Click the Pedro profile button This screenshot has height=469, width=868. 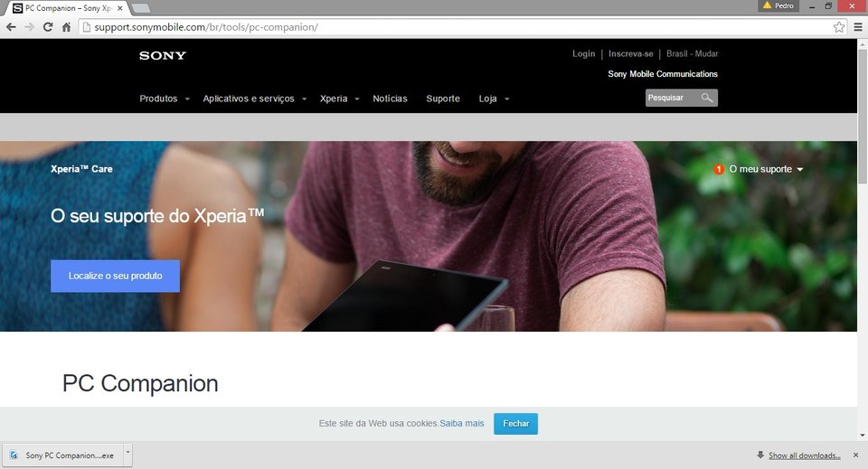tap(778, 5)
